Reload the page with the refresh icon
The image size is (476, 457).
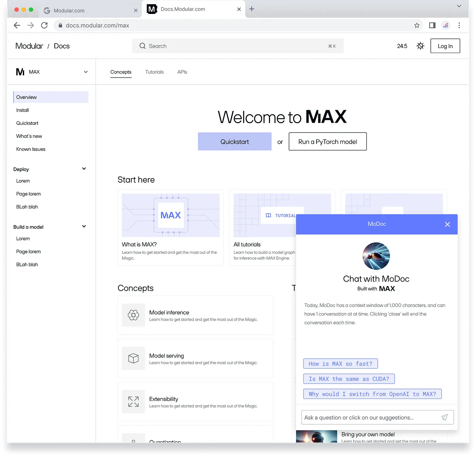44,26
